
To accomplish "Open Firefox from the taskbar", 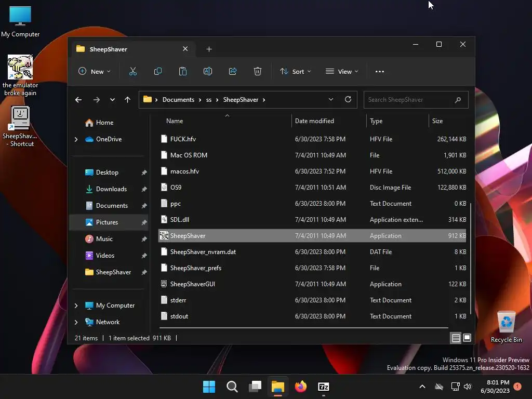I will [301, 387].
